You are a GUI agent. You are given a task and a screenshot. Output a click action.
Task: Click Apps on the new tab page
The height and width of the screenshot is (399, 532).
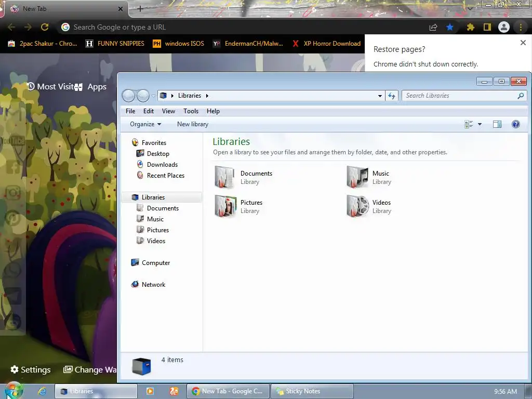[97, 87]
